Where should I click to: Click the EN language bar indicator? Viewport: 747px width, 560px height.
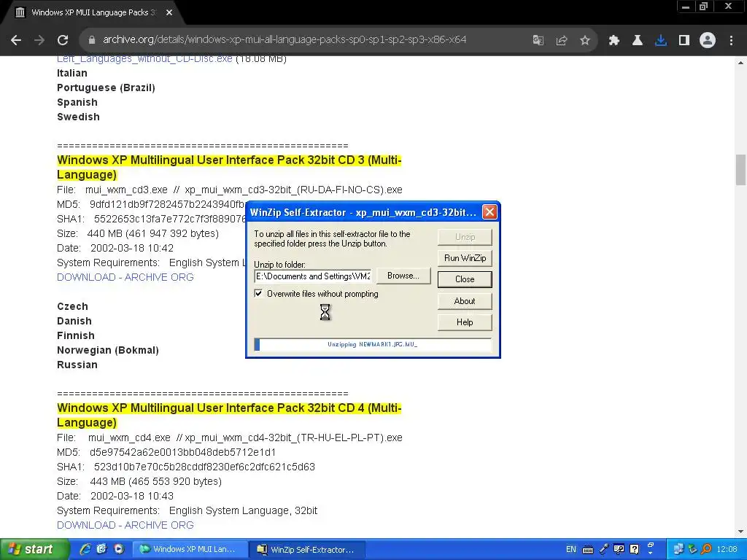tap(570, 549)
